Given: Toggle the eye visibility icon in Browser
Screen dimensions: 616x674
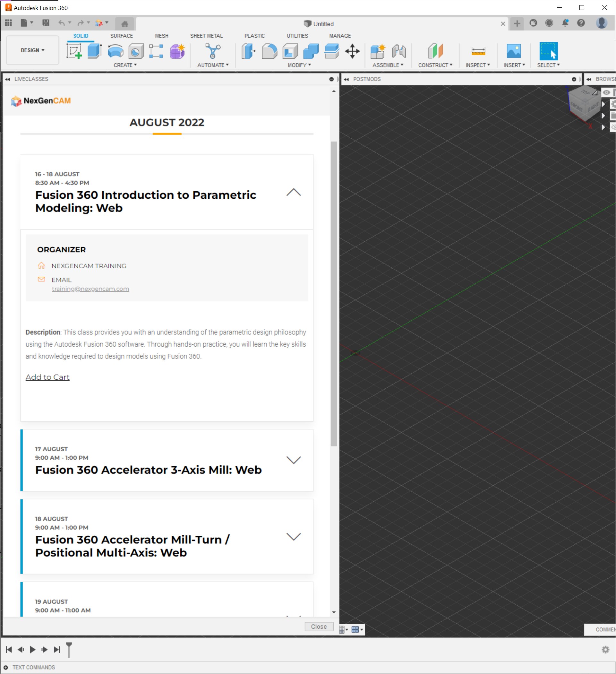Looking at the screenshot, I should coord(606,93).
